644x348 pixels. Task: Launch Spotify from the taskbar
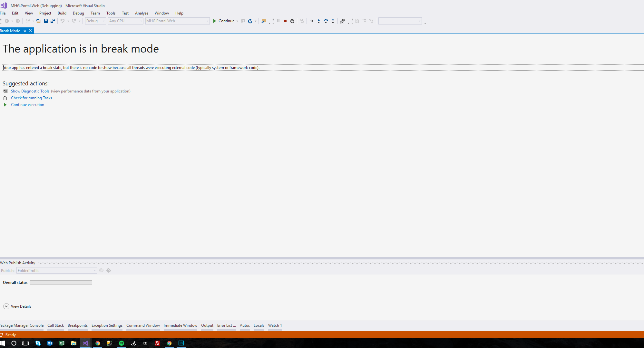(x=122, y=343)
